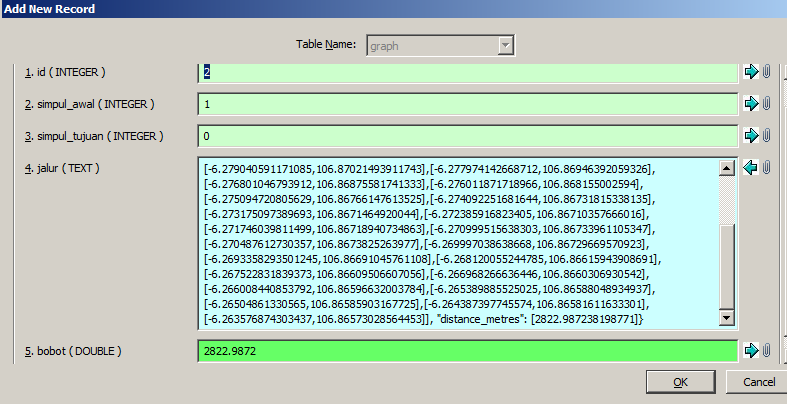Click the bobot value field

click(467, 350)
